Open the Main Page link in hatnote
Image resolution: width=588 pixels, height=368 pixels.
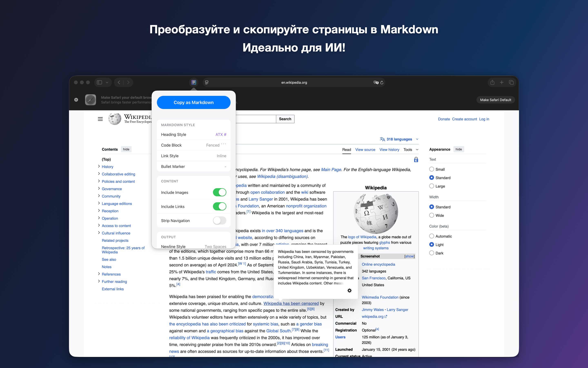click(x=331, y=170)
